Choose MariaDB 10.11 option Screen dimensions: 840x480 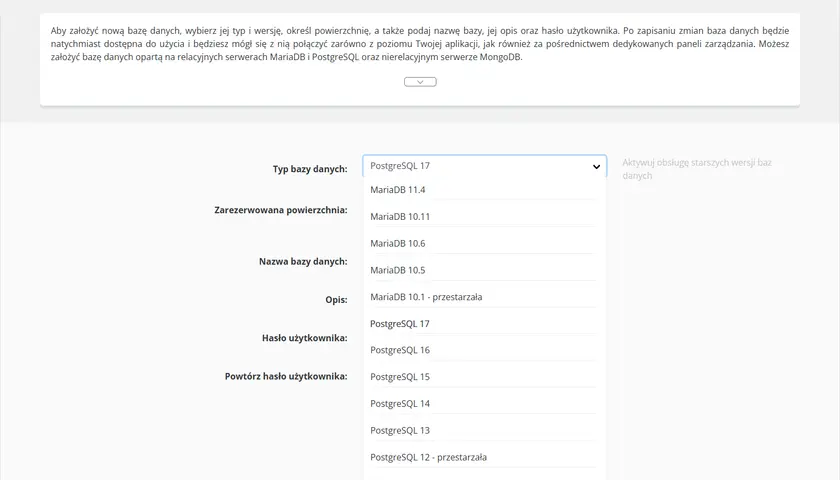pyautogui.click(x=483, y=216)
